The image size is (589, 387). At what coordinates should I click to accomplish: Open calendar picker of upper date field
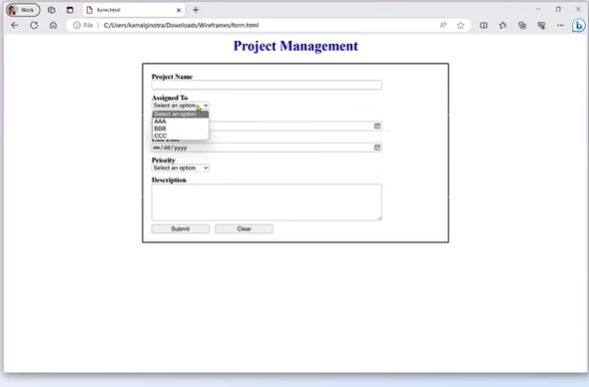pos(377,126)
